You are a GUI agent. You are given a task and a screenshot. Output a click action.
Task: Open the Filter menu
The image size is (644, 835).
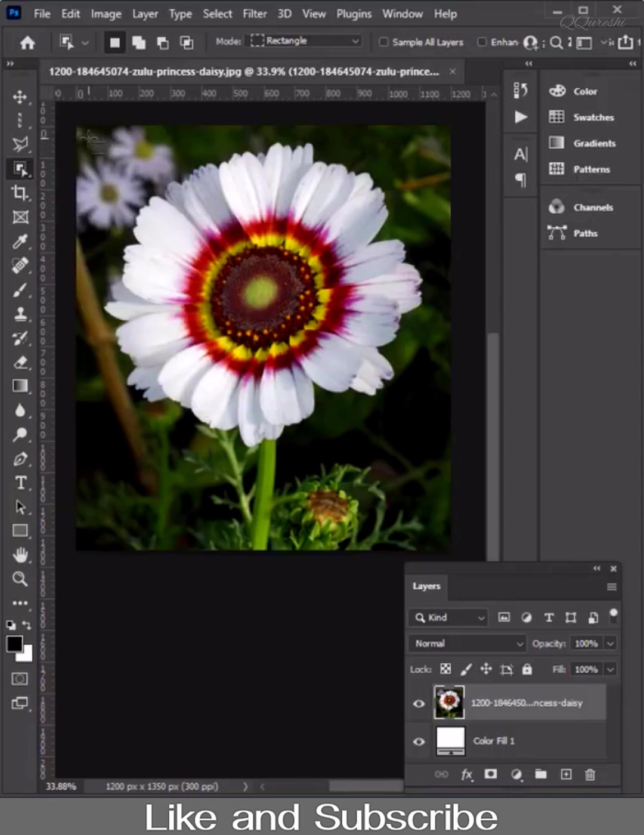click(255, 14)
